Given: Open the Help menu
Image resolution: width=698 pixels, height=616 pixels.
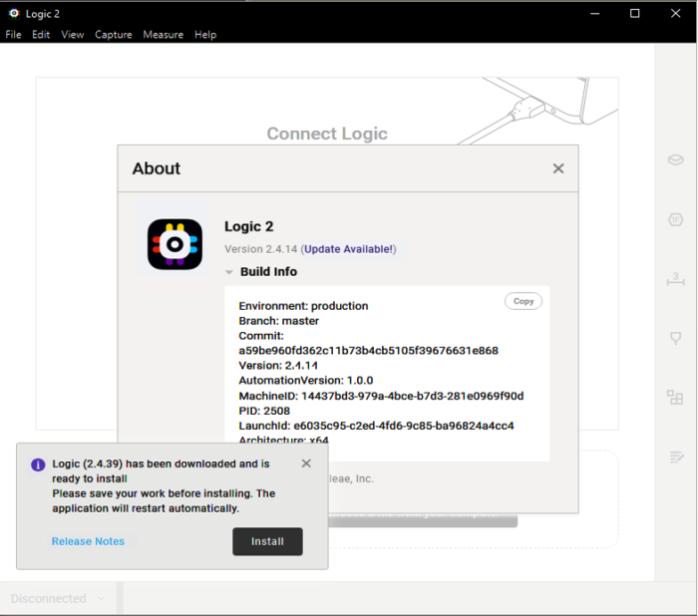Looking at the screenshot, I should 205,35.
